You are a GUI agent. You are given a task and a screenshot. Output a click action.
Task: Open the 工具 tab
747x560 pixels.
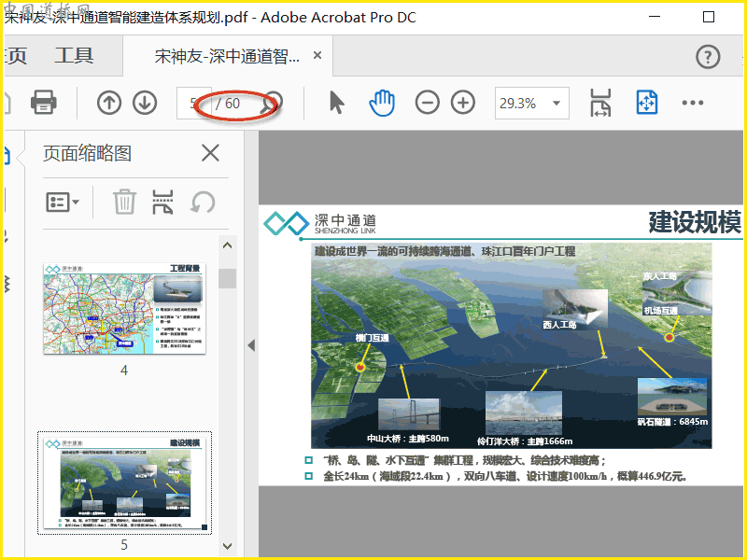coord(74,56)
